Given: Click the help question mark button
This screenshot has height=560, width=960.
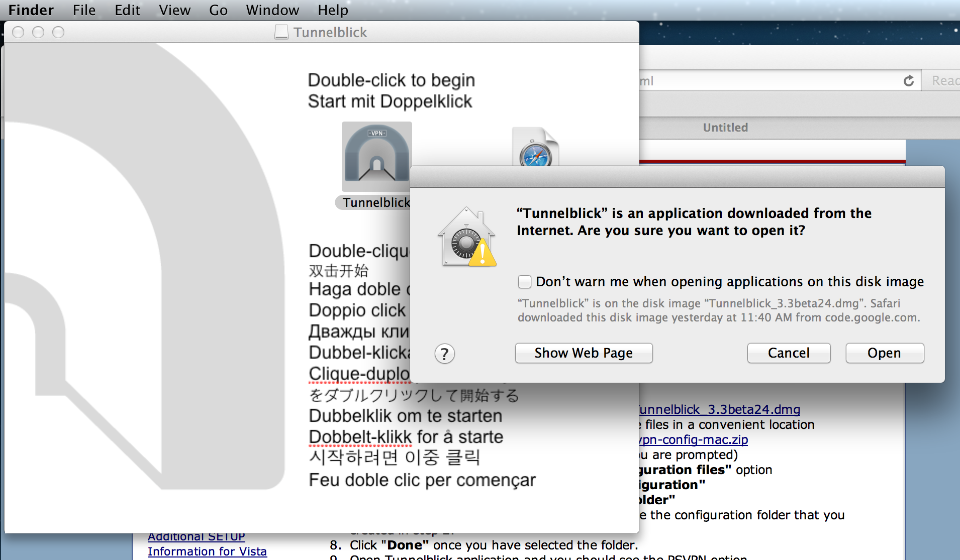Looking at the screenshot, I should coord(444,354).
